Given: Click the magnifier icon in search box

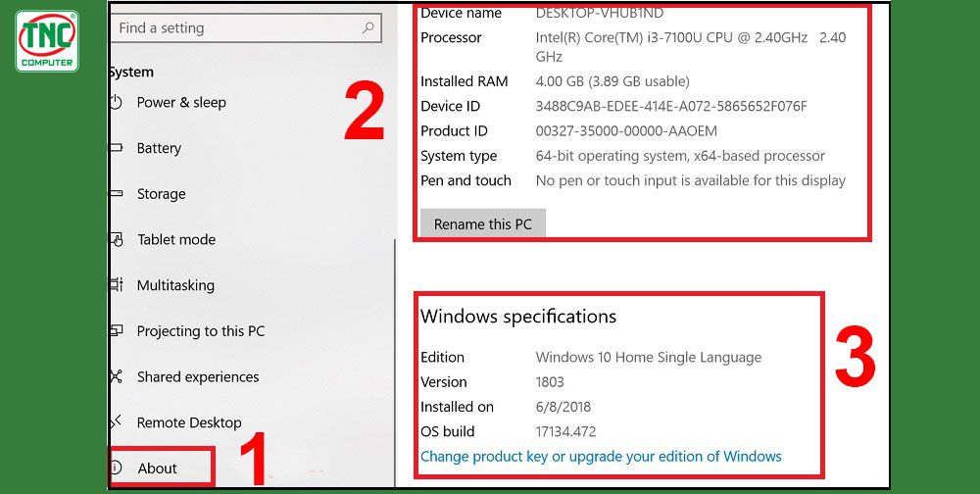Looking at the screenshot, I should 368,27.
